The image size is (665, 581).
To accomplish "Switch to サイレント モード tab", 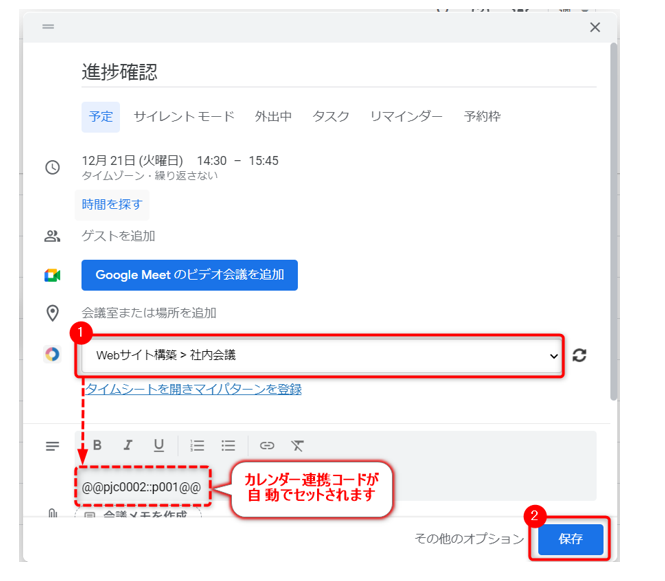I will tap(184, 117).
